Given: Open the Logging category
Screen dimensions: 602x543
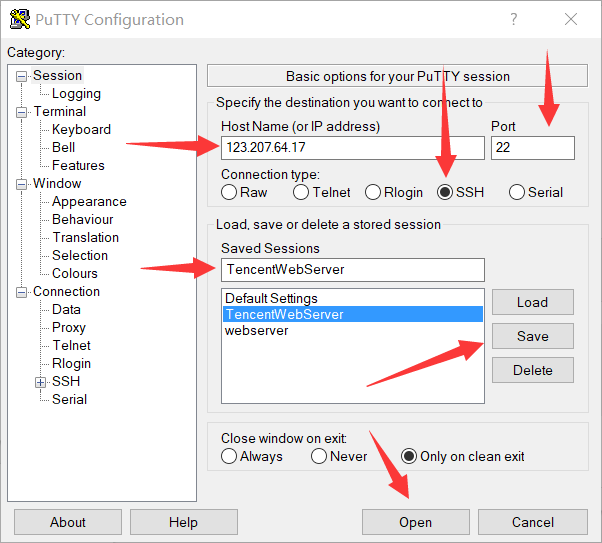Looking at the screenshot, I should [76, 93].
